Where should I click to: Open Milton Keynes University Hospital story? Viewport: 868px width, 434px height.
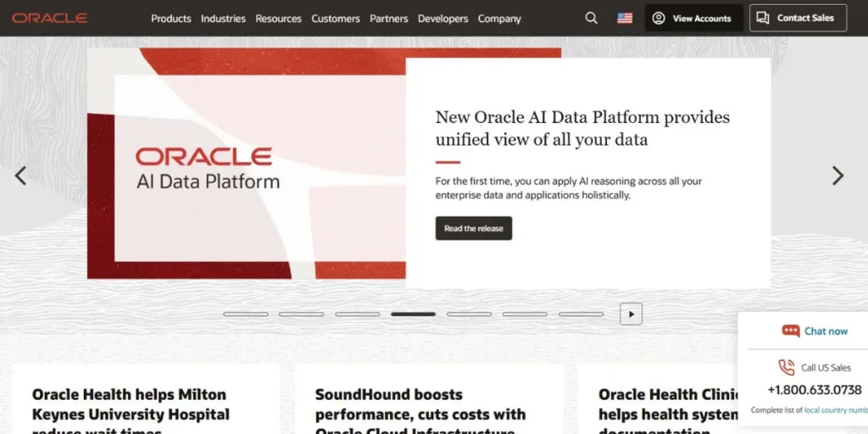131,409
